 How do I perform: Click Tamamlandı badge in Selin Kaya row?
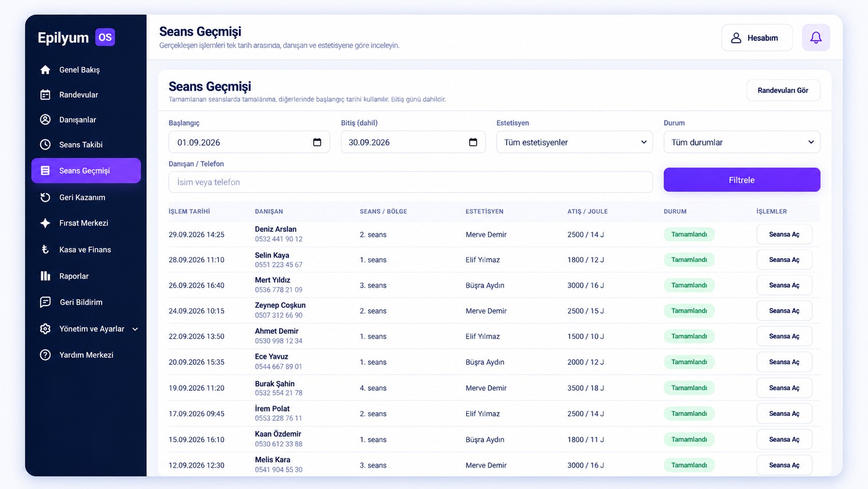[689, 260]
